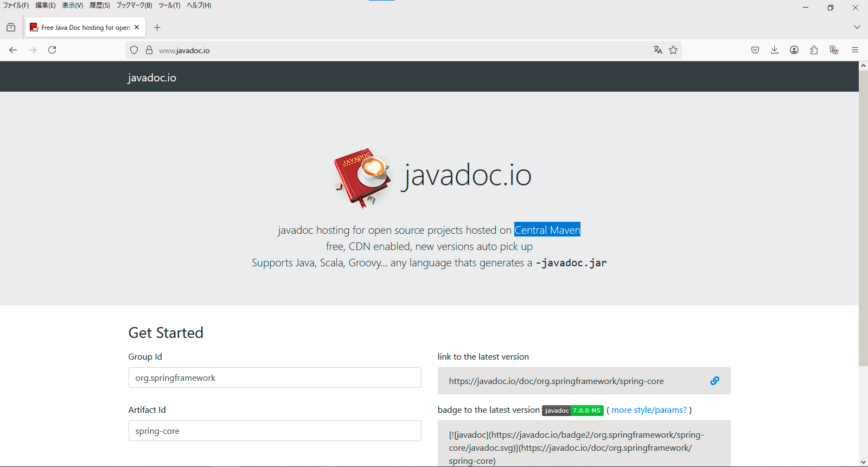Open more style/params link
The height and width of the screenshot is (467, 868).
(649, 410)
